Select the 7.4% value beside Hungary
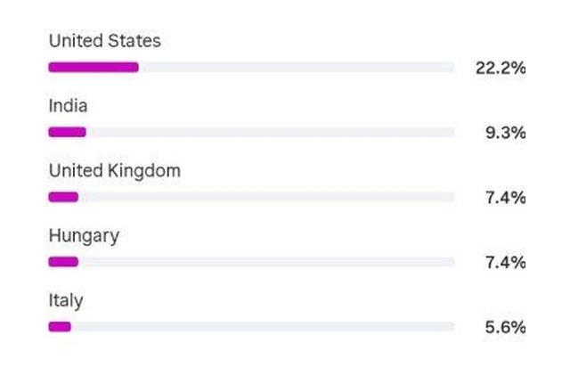 pos(506,263)
